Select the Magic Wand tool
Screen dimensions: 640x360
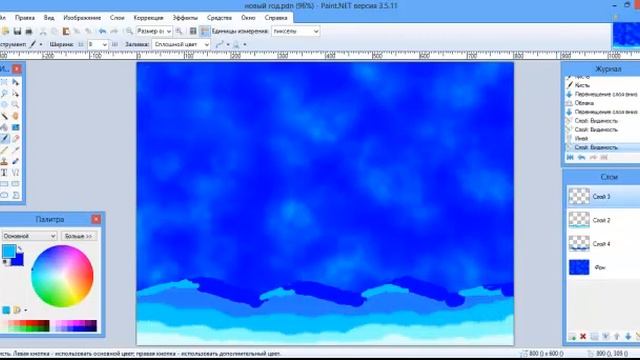4,116
